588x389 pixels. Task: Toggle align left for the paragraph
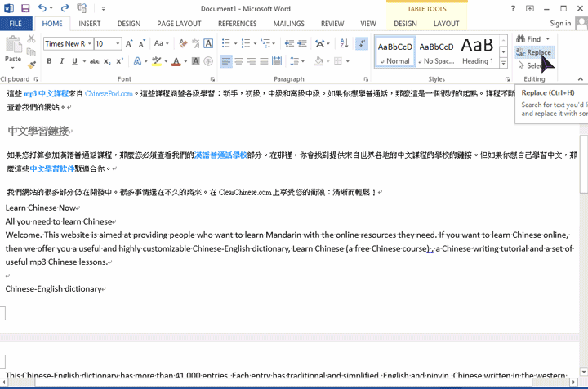click(x=225, y=61)
